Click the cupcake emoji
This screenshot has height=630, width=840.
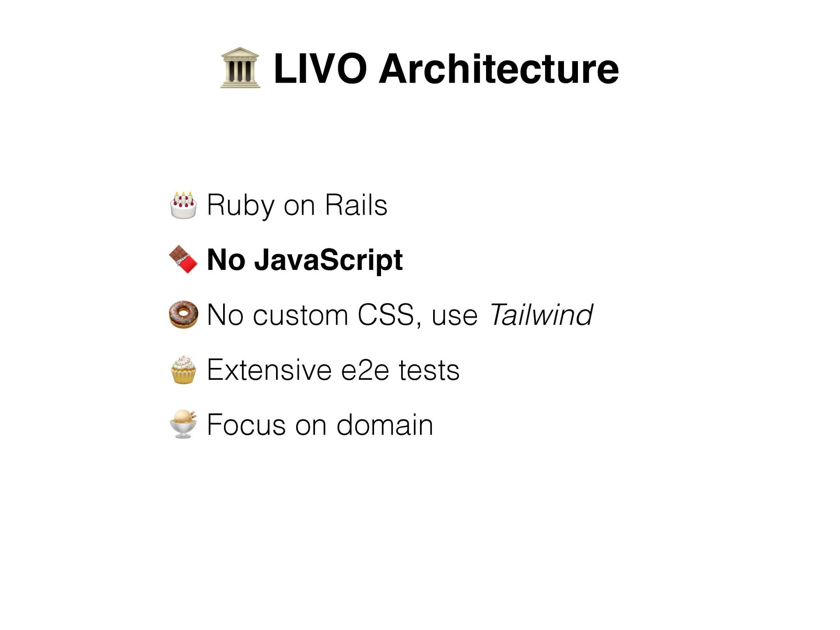pyautogui.click(x=183, y=370)
